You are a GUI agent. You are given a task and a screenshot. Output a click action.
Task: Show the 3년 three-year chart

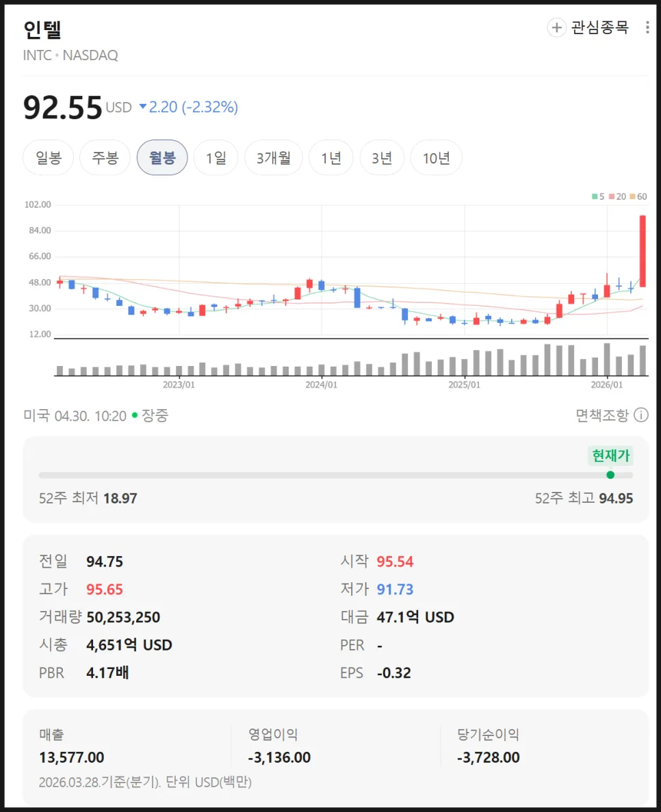tap(382, 157)
